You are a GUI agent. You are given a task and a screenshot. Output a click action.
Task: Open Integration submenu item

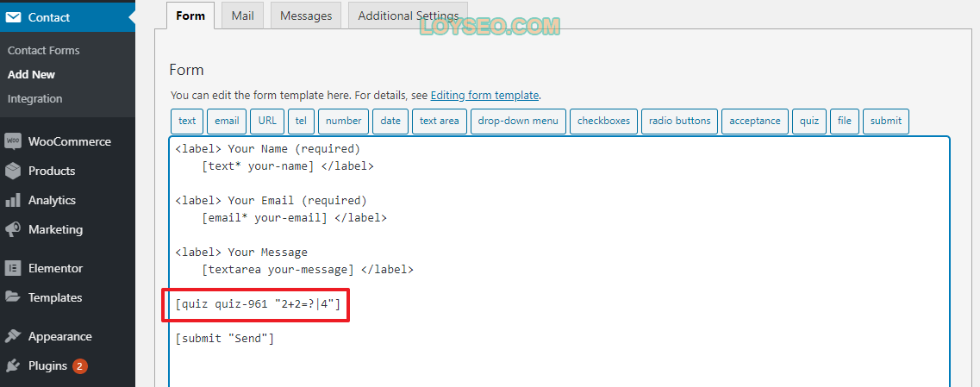point(35,99)
